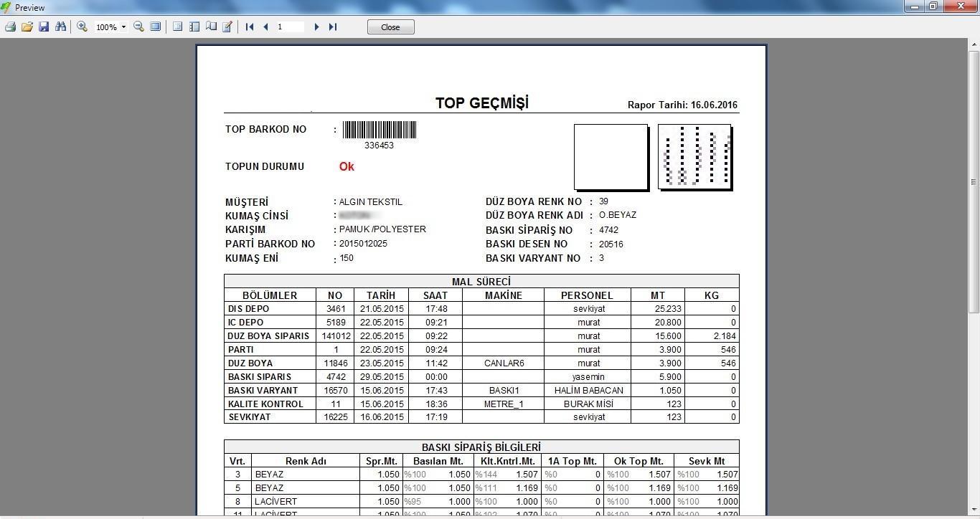Click the "Sevk Mt" column header
The width and height of the screenshot is (980, 519).
pos(707,461)
